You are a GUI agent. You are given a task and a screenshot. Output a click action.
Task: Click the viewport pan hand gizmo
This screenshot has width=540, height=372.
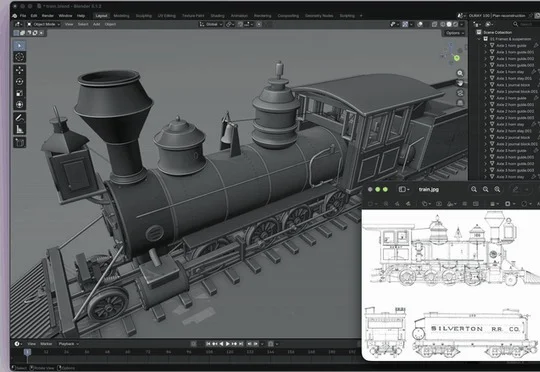coord(460,83)
